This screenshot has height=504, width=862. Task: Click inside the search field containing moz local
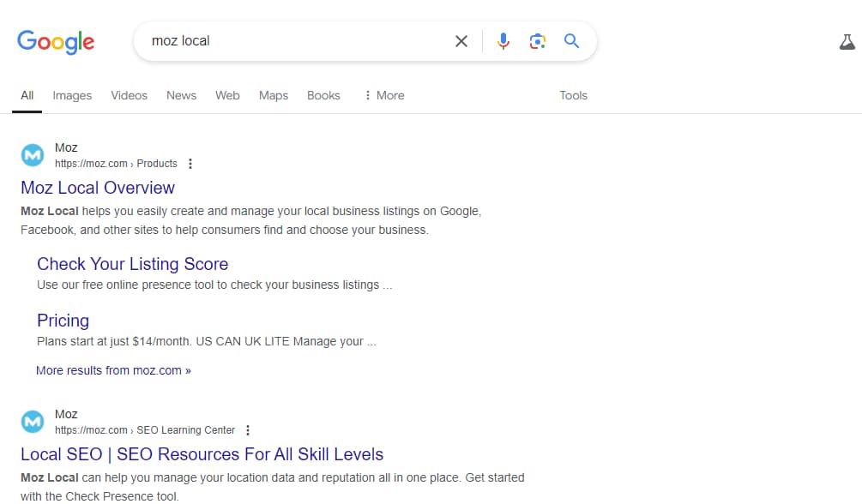click(x=292, y=41)
